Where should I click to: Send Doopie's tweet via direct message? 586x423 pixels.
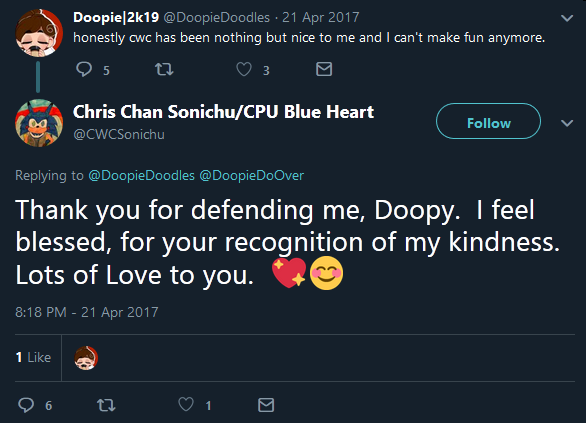click(324, 69)
